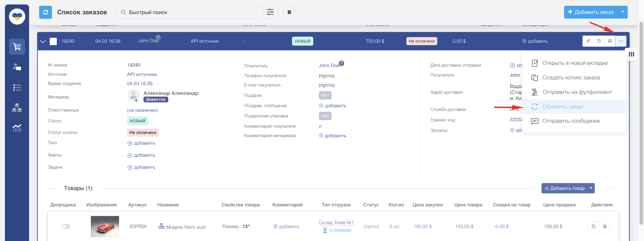Click the heart logo at top left
The image size is (644, 241).
(17, 17)
